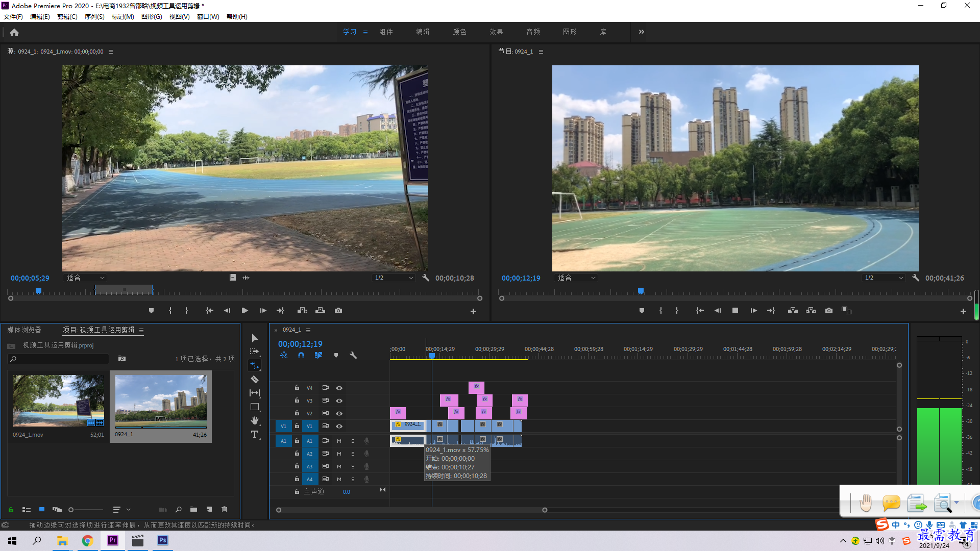Open Program monitor resolution 1/2 dropdown

point(884,278)
